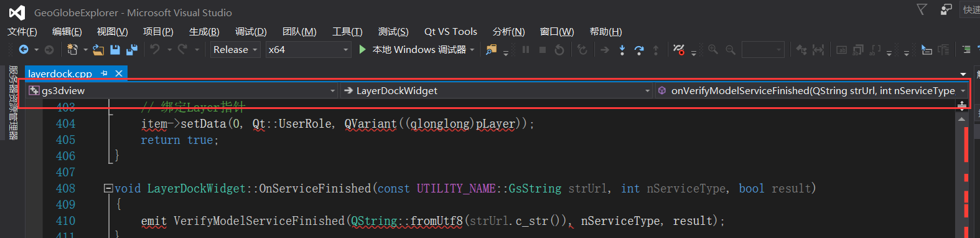980x238 pixels.
Task: Save the current file with the disk icon
Action: [x=115, y=50]
